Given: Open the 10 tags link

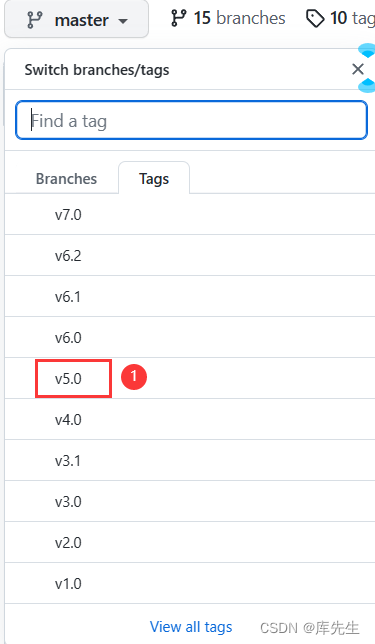Looking at the screenshot, I should (341, 18).
